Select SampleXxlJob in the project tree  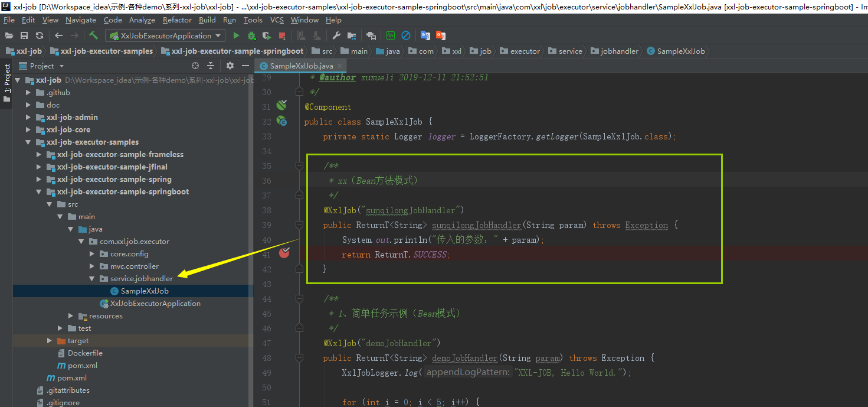[145, 291]
